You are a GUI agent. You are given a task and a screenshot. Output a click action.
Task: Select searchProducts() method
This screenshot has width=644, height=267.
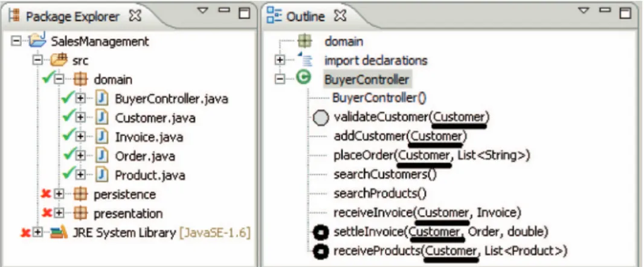click(x=381, y=193)
